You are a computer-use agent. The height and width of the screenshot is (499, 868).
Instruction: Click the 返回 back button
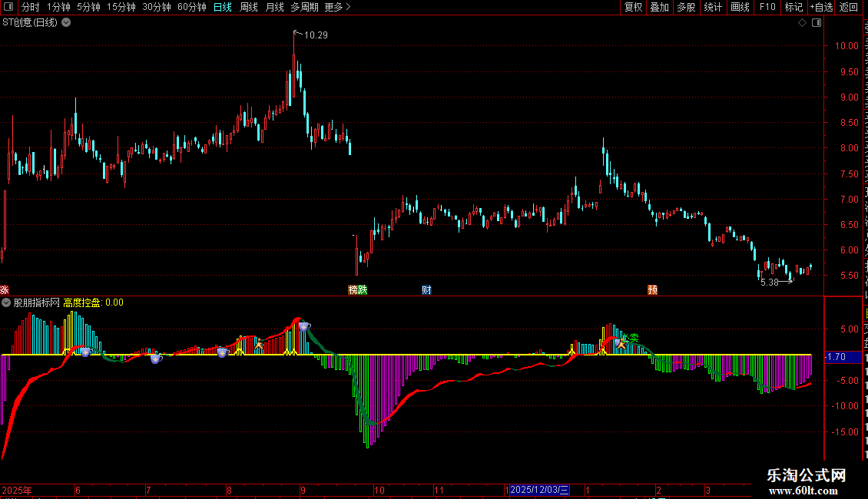tap(848, 7)
